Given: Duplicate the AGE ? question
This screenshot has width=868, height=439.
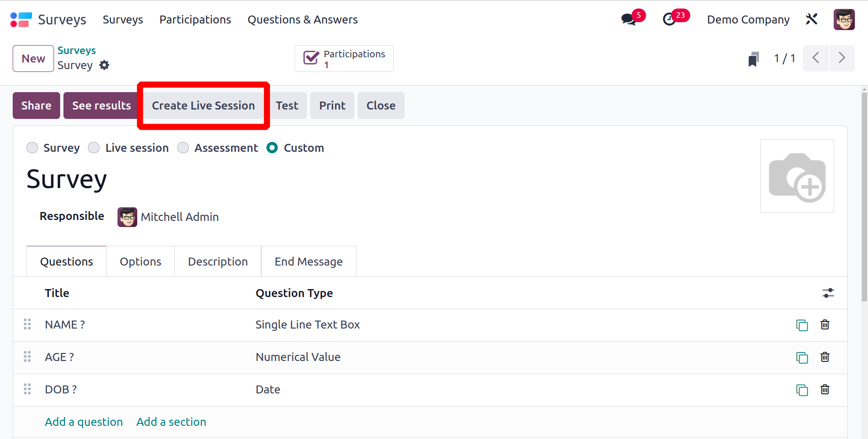Looking at the screenshot, I should pos(802,357).
